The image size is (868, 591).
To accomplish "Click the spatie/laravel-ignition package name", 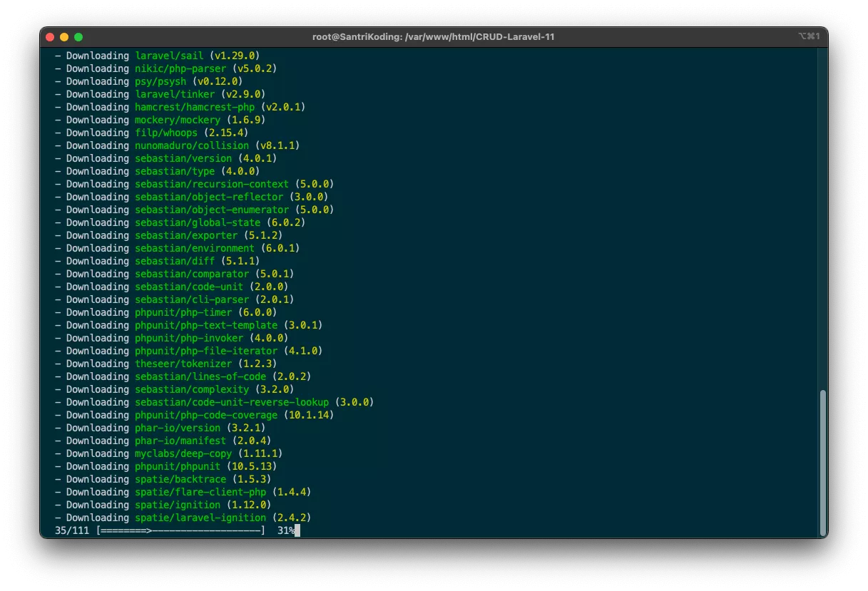I will point(200,518).
